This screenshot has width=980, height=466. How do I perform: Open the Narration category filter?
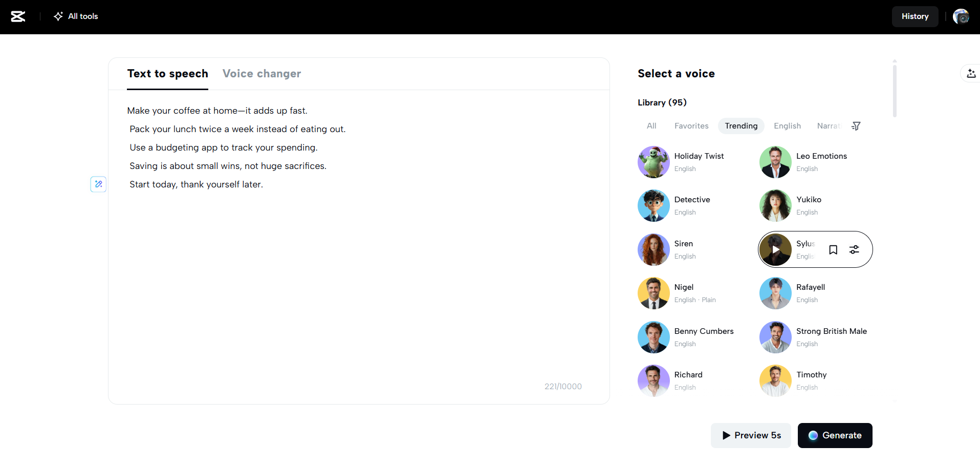(x=829, y=126)
